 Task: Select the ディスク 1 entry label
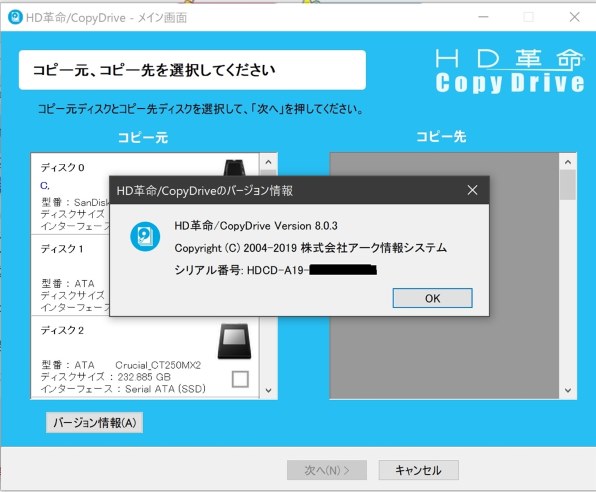pos(62,249)
